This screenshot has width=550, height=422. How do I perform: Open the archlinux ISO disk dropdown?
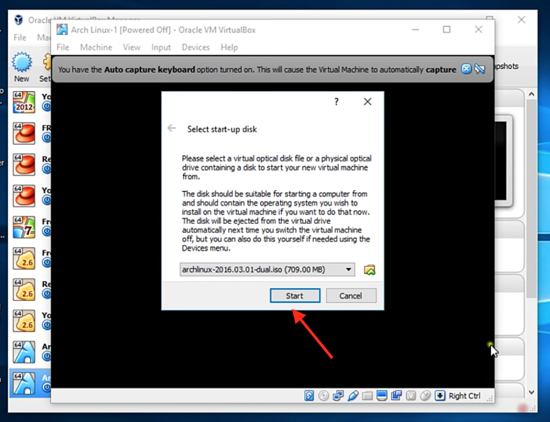tap(267, 269)
